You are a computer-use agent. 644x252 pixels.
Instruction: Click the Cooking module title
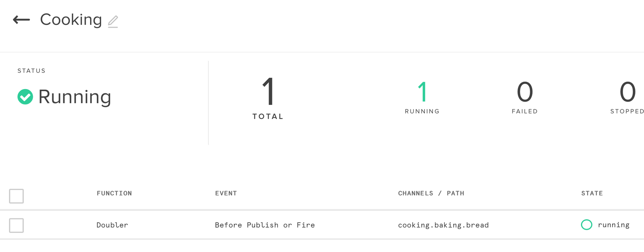[x=71, y=20]
